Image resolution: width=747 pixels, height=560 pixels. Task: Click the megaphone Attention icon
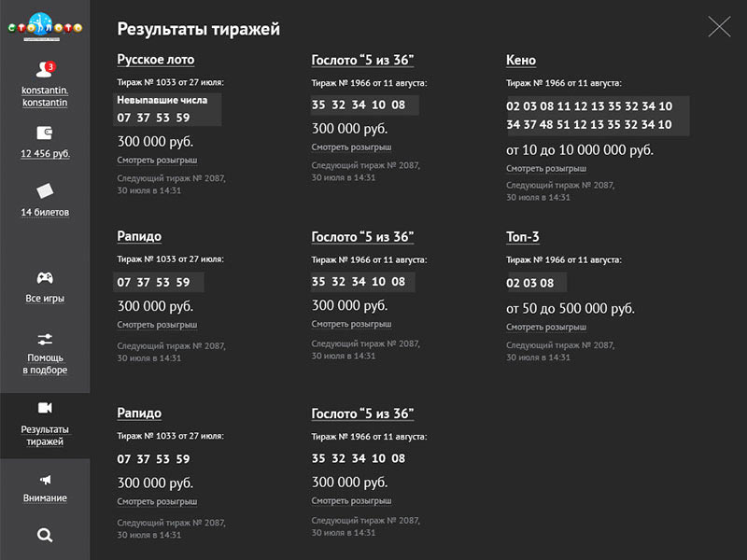click(45, 480)
